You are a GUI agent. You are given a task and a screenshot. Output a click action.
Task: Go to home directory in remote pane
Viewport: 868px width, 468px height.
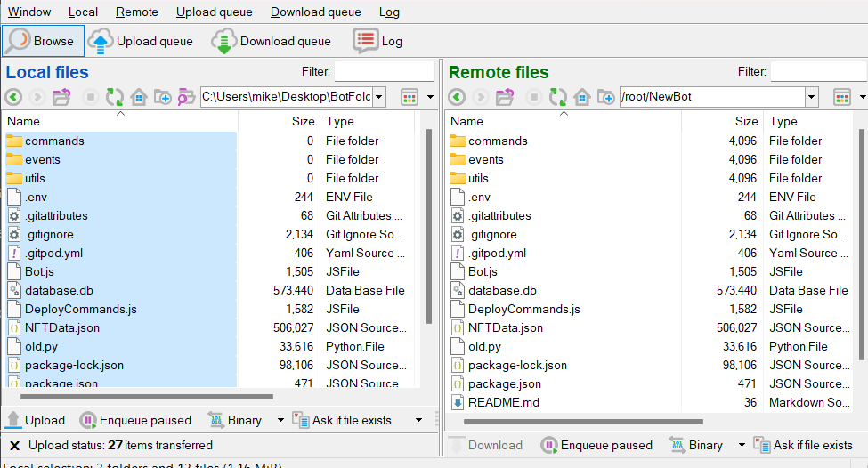[x=582, y=97]
